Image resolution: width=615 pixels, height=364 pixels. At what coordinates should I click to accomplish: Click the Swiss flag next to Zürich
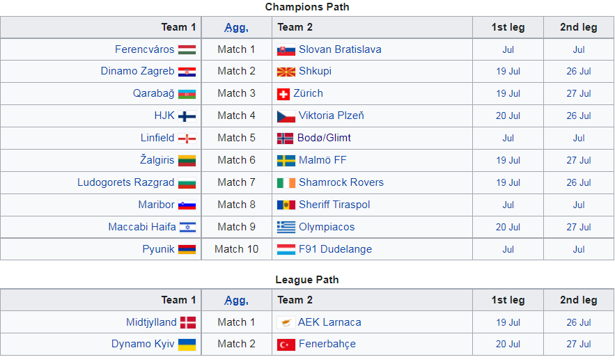pos(283,94)
